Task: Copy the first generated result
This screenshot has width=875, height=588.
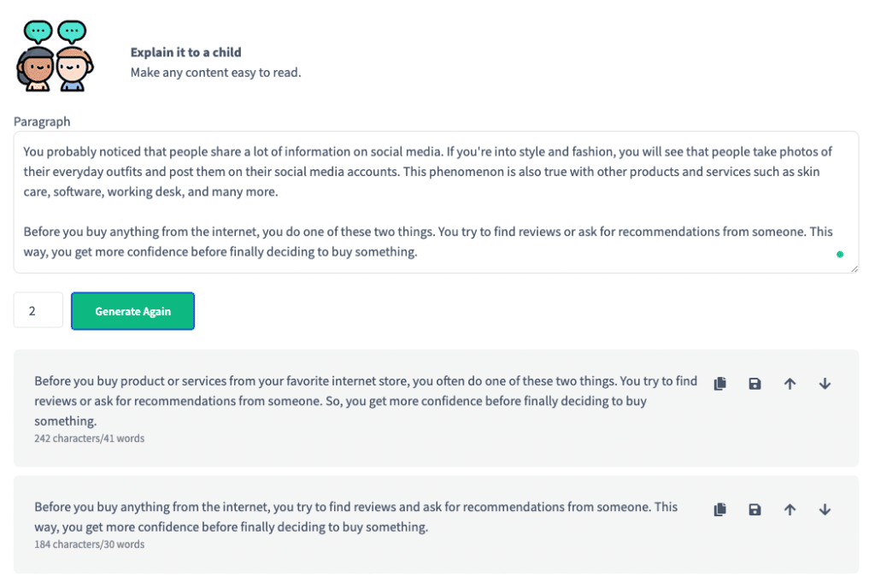Action: coord(719,383)
